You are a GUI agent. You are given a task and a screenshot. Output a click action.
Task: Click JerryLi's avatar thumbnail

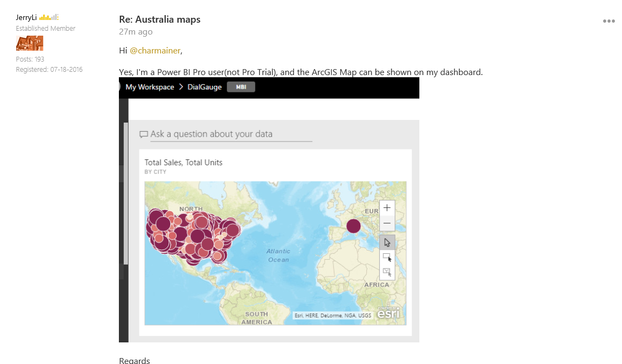29,43
